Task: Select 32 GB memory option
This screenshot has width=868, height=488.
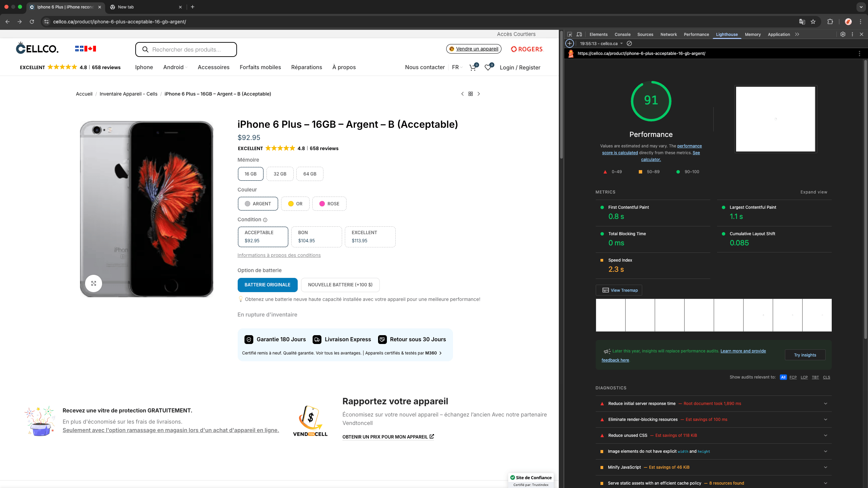Action: coord(280,174)
